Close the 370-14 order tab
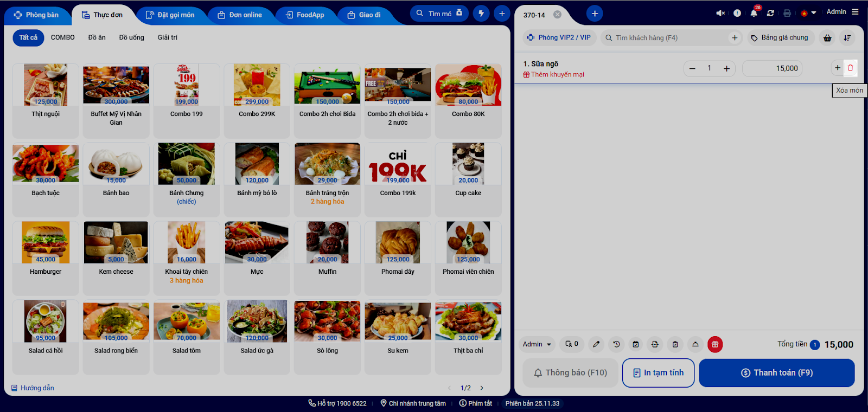The height and width of the screenshot is (412, 868). (557, 15)
